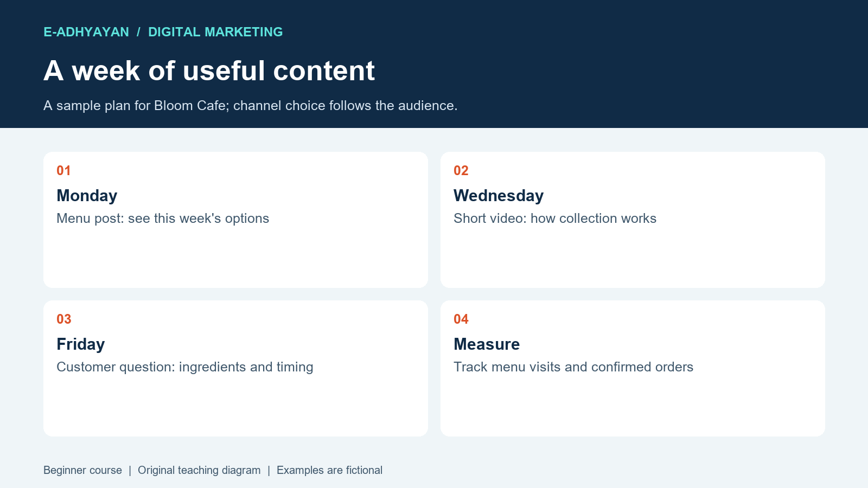
Task: Click the 'Original teaching diagram' footer text
Action: click(x=199, y=470)
